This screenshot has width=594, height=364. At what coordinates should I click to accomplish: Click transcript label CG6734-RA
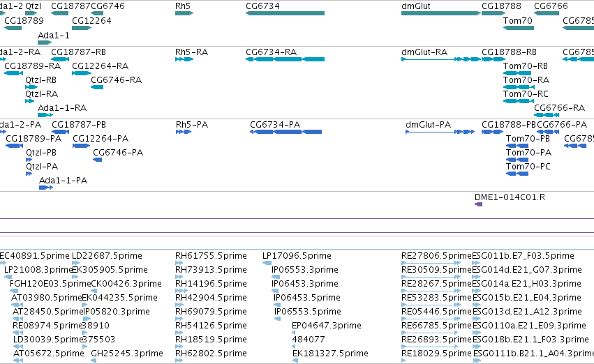click(271, 52)
